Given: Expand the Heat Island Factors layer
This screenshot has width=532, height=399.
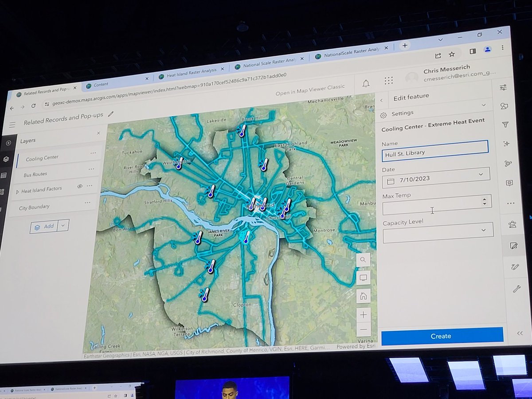Looking at the screenshot, I should [x=18, y=191].
